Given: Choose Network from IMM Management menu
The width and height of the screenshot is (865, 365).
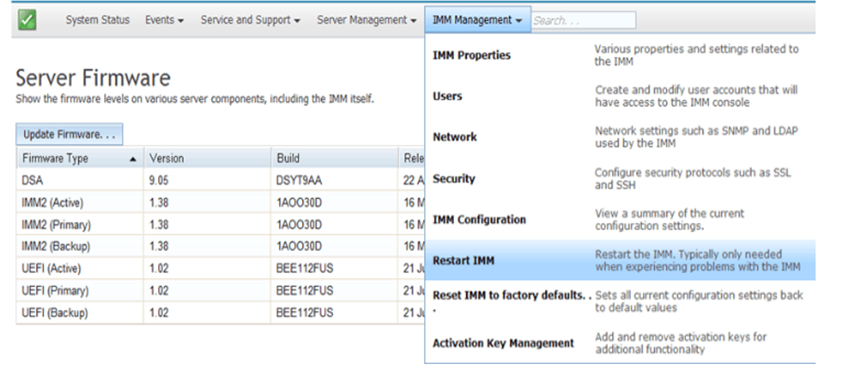Looking at the screenshot, I should [620, 137].
